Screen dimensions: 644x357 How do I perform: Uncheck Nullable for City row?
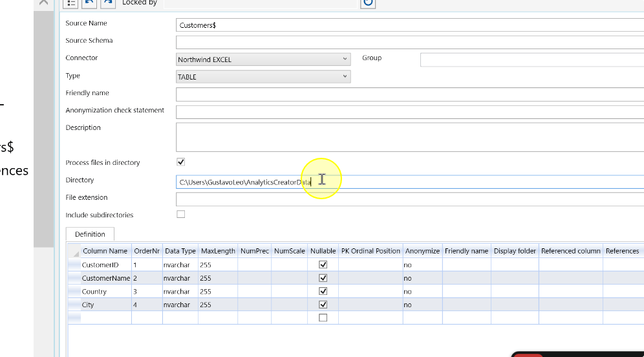[323, 305]
